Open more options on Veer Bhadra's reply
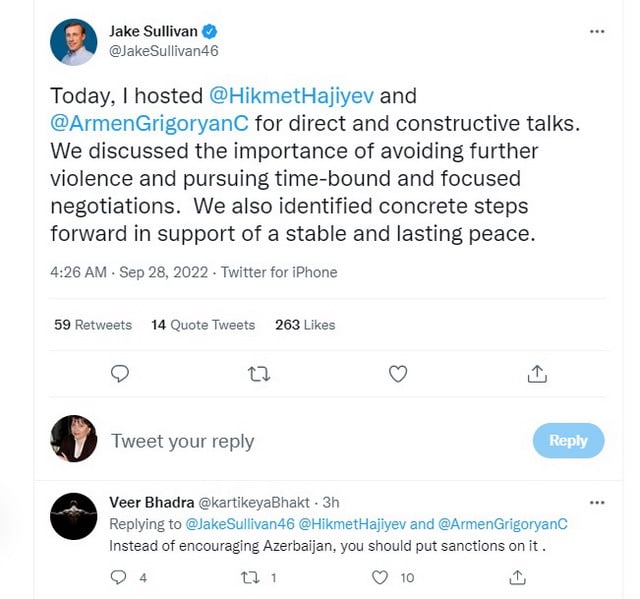Image resolution: width=640 pixels, height=599 pixels. pyautogui.click(x=597, y=502)
